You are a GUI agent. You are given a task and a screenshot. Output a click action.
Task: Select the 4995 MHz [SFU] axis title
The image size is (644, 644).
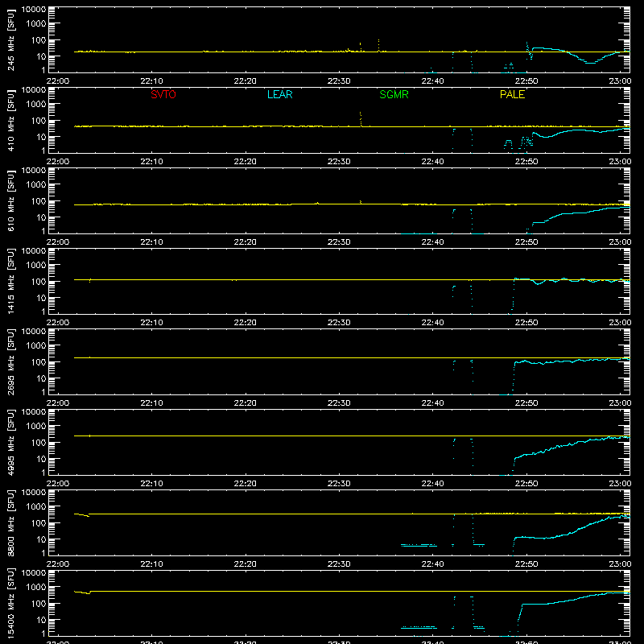coord(10,442)
